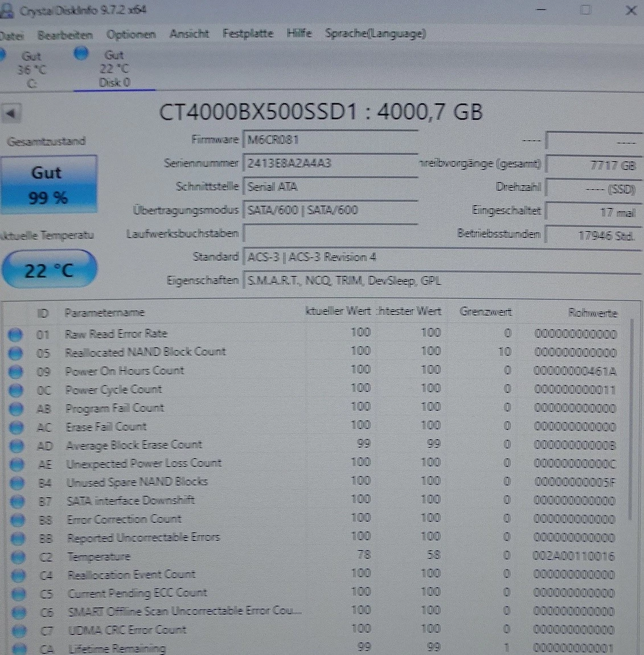Click the SMART table vertical scrollbar
Screen dimensions: 644x655
632,420
